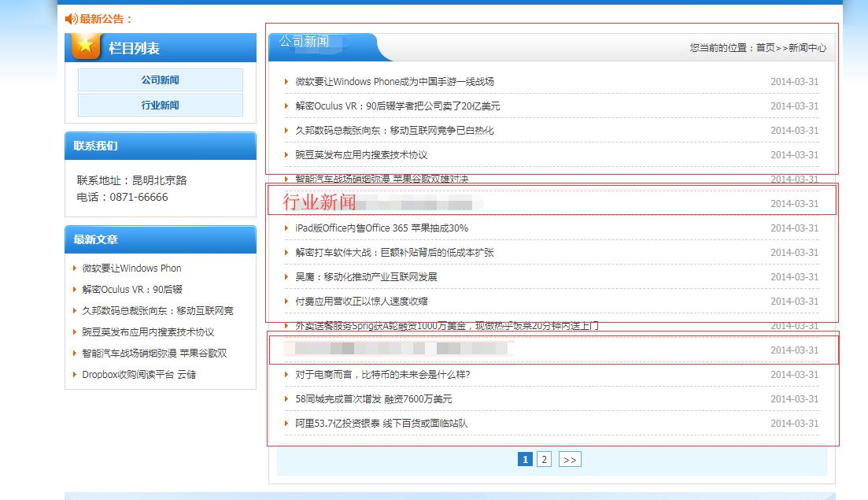Open article 解密Oculus VR in main list

[x=397, y=106]
